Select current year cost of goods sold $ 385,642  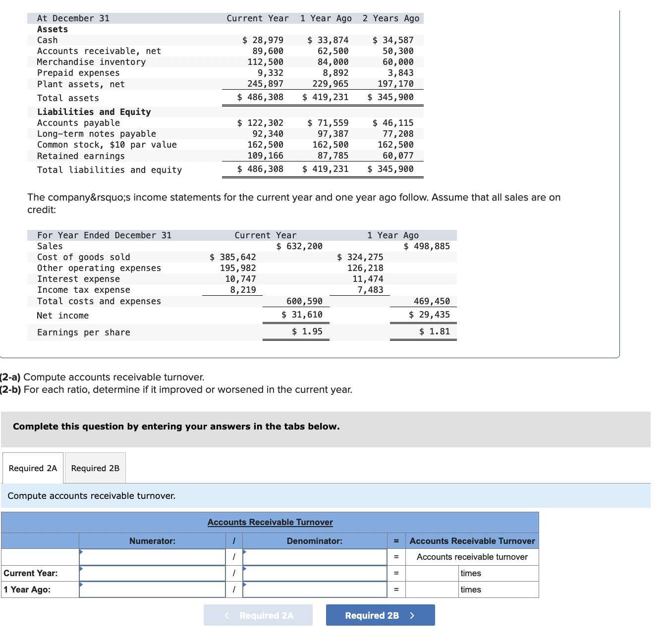232,257
